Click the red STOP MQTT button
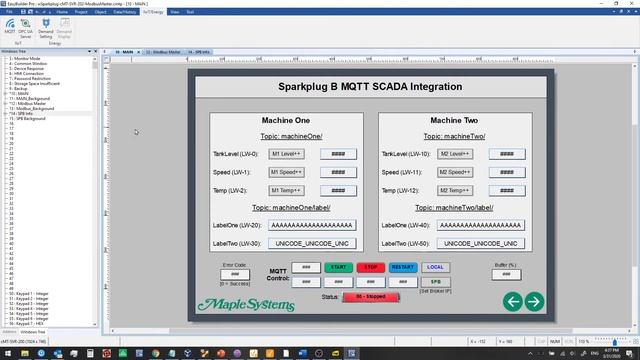This screenshot has width=640, height=360. pos(371,267)
